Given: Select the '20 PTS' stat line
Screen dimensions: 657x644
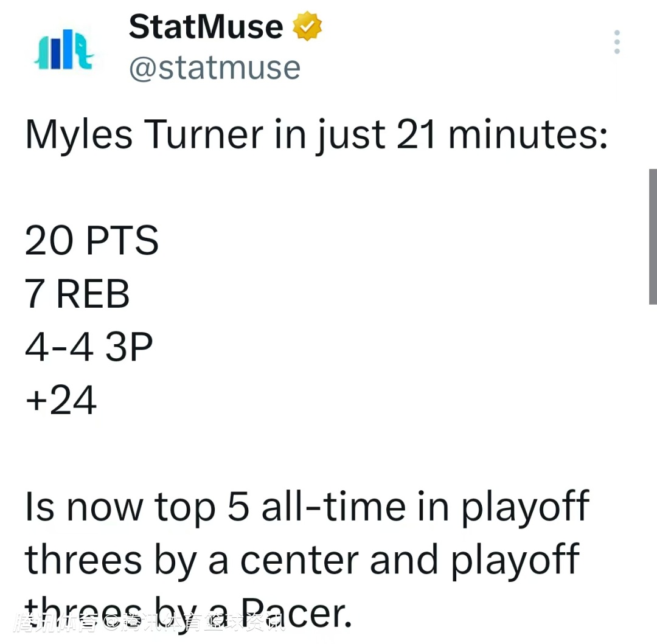Looking at the screenshot, I should click(x=92, y=240).
